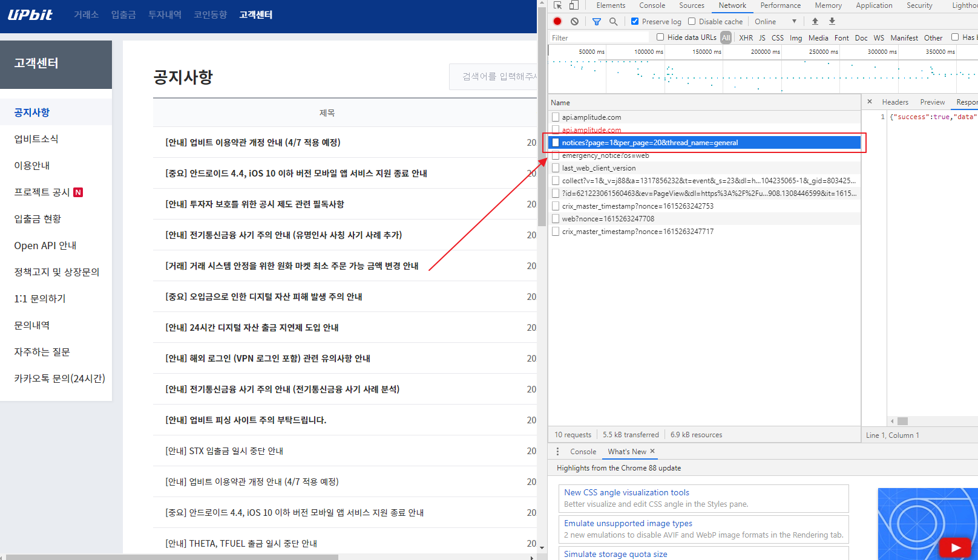Click the network Filter text field

pos(599,37)
